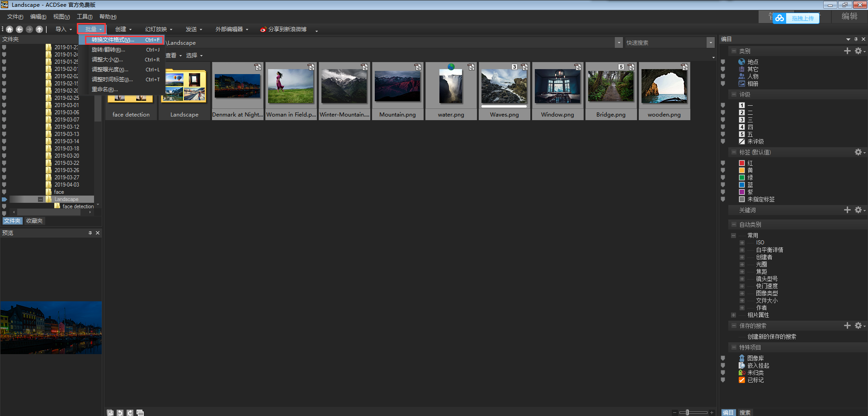Expand the ISO auto category node
Viewport: 868px width, 416px height.
click(x=742, y=243)
